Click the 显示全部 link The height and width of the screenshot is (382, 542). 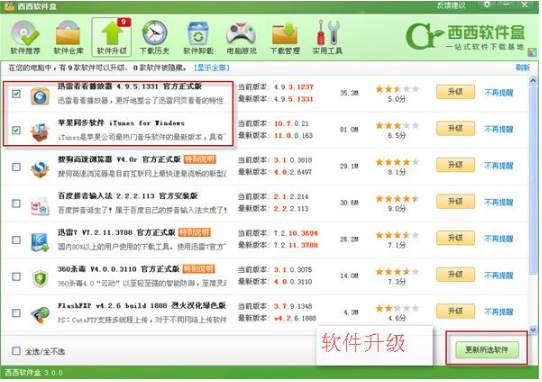212,67
